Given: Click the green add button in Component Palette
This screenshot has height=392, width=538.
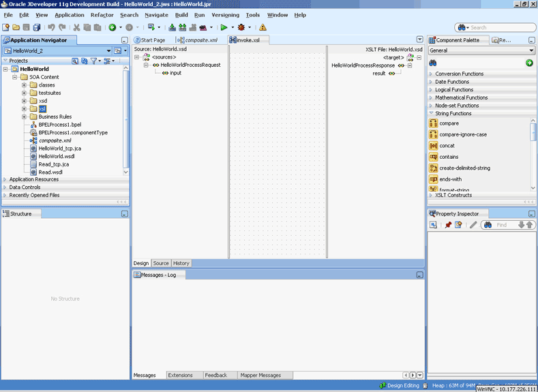Looking at the screenshot, I should pyautogui.click(x=529, y=63).
